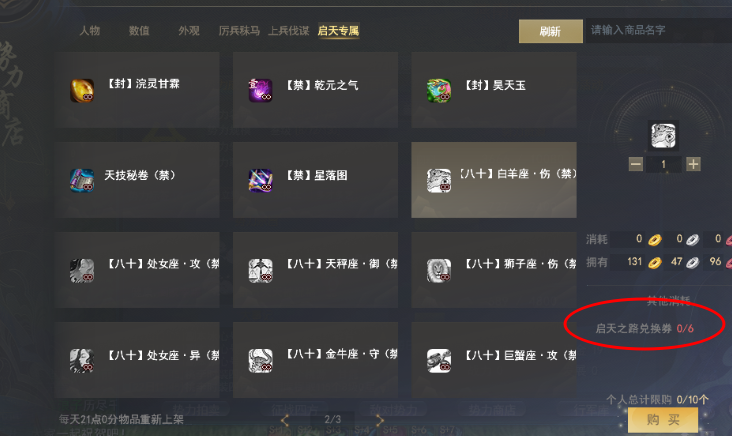This screenshot has height=436, width=732.
Task: Go to previous shop page arrow
Action: click(x=285, y=420)
